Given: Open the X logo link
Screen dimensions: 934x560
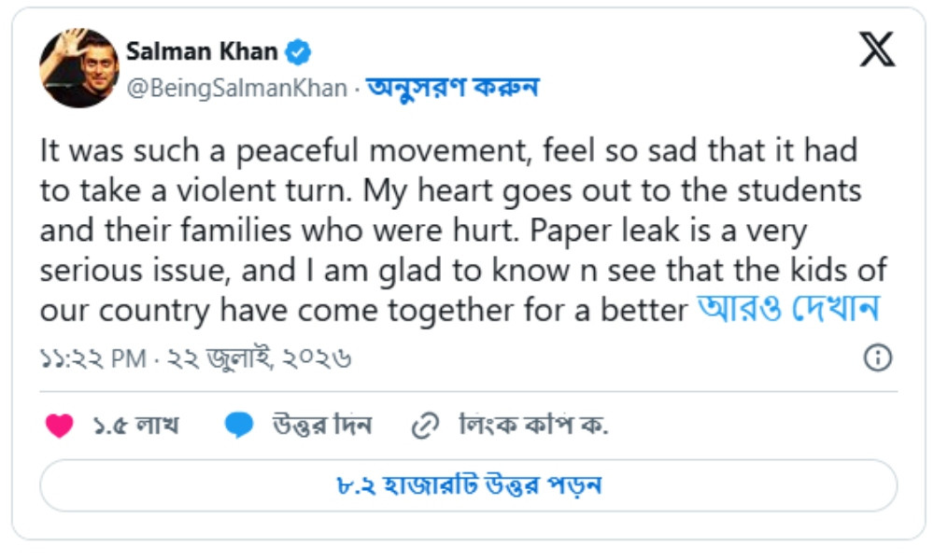Looking at the screenshot, I should coord(877,49).
